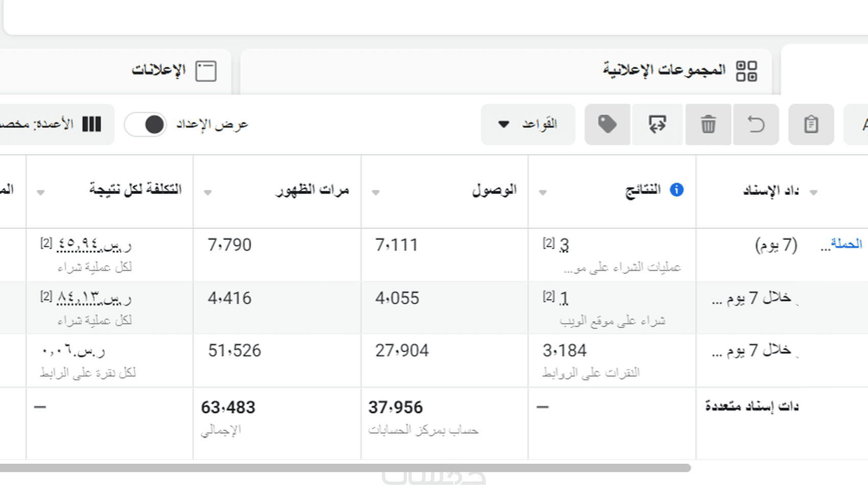Click the horizontal scrollbar at table bottom
The width and height of the screenshot is (868, 495).
click(345, 468)
